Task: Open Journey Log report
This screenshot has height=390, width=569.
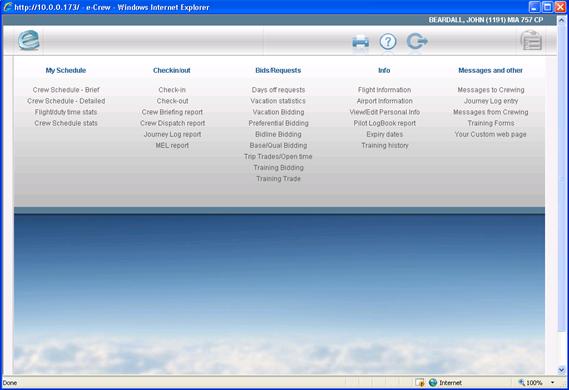Action: tap(172, 134)
